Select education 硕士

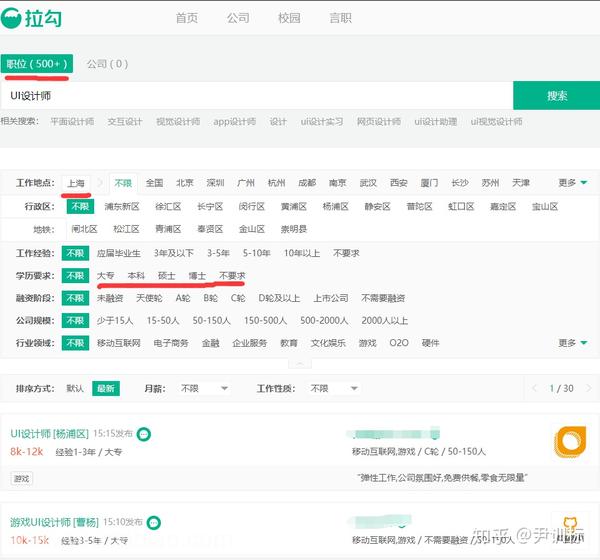[x=167, y=276]
